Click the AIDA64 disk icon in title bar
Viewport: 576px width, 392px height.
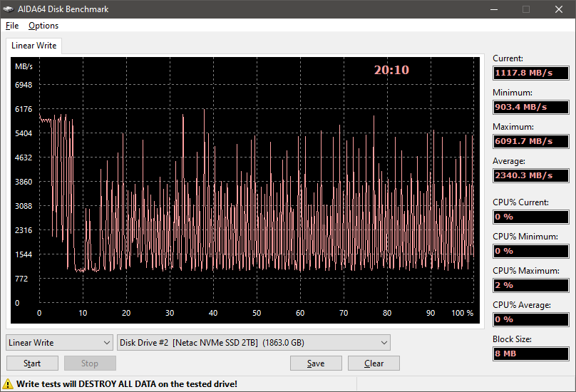tap(9, 9)
